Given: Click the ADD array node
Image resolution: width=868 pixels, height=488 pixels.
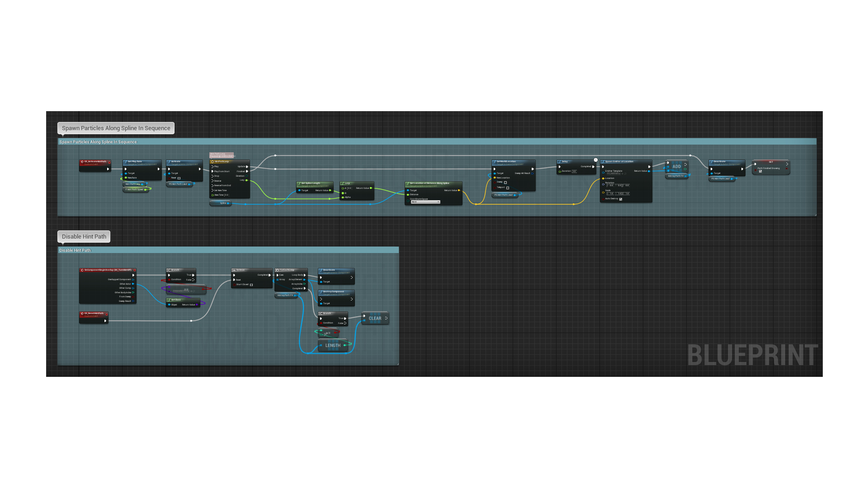Looking at the screenshot, I should 676,167.
